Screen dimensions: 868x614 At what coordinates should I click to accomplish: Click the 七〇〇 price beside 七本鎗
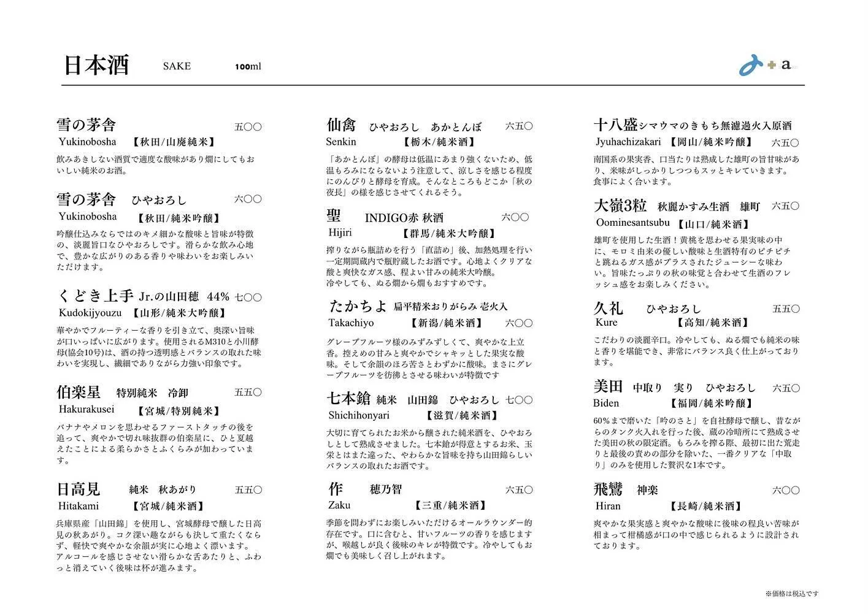[x=519, y=401]
